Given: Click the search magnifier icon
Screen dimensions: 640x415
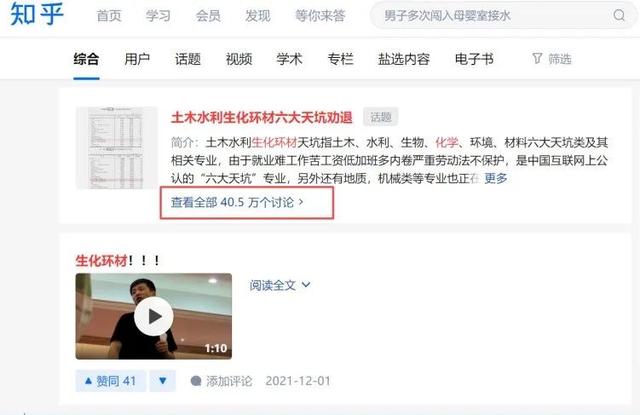Looking at the screenshot, I should [x=619, y=15].
